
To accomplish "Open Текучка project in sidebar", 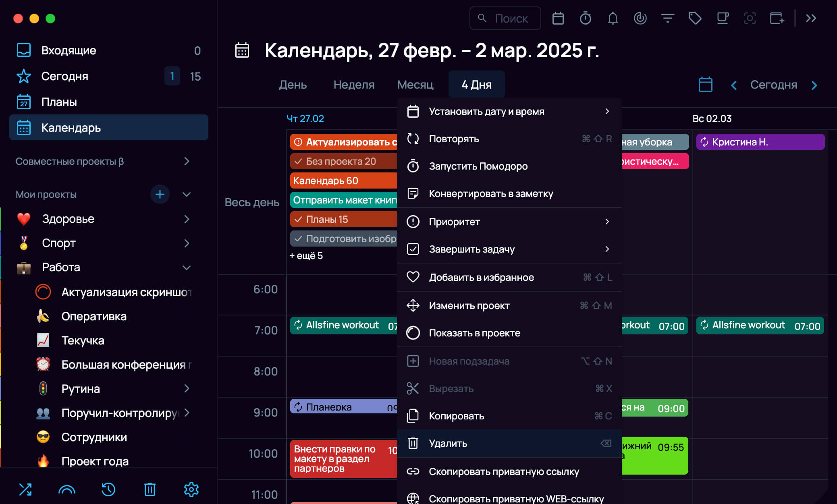I will [x=83, y=340].
